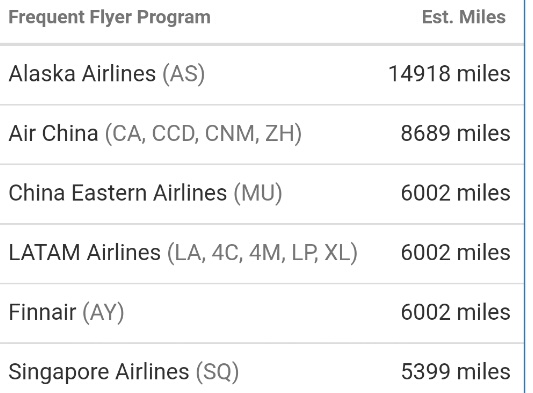Click the 8689 miles estimate
533x393 pixels.
[x=455, y=133]
